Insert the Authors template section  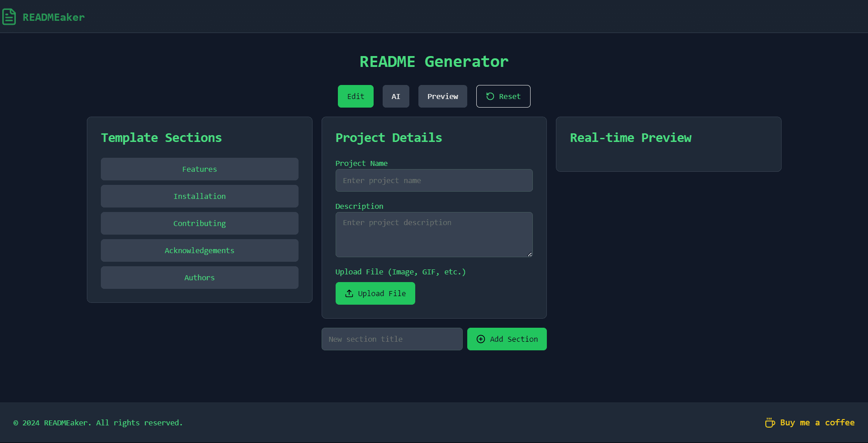(199, 278)
